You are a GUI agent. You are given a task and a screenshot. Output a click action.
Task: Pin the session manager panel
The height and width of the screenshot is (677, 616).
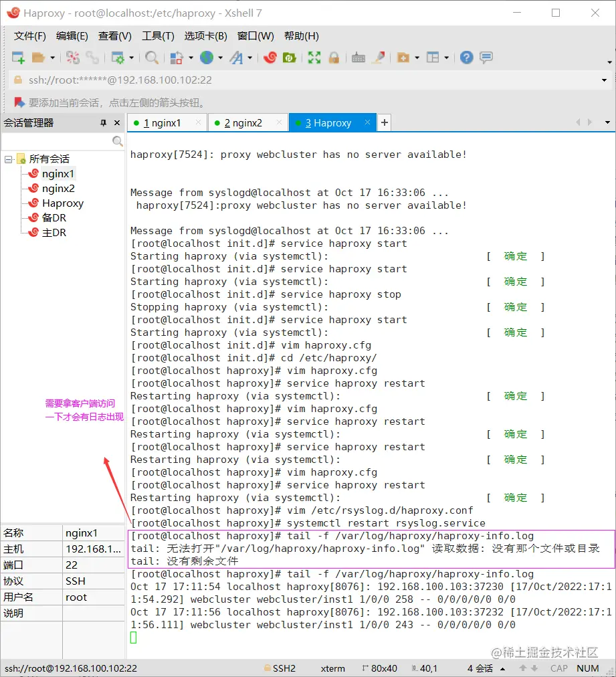(103, 123)
